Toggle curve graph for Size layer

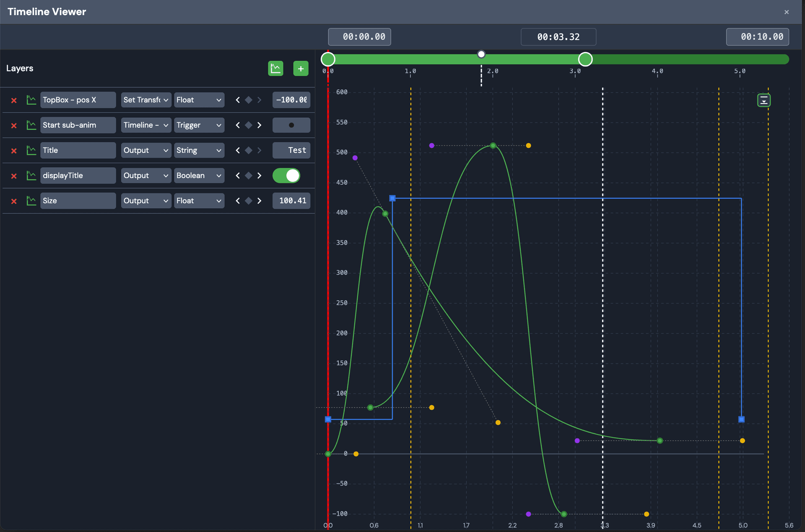pos(31,200)
